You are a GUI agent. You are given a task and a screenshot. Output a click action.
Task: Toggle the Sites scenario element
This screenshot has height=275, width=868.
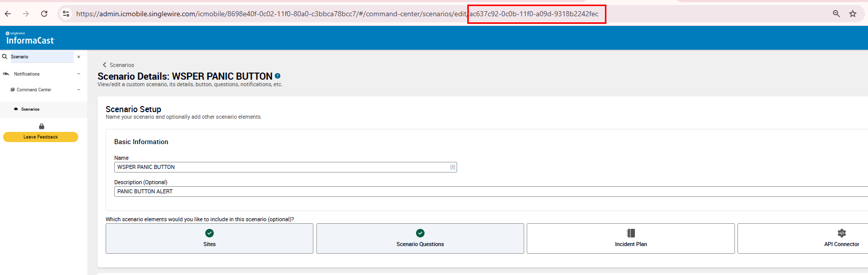[x=209, y=238]
